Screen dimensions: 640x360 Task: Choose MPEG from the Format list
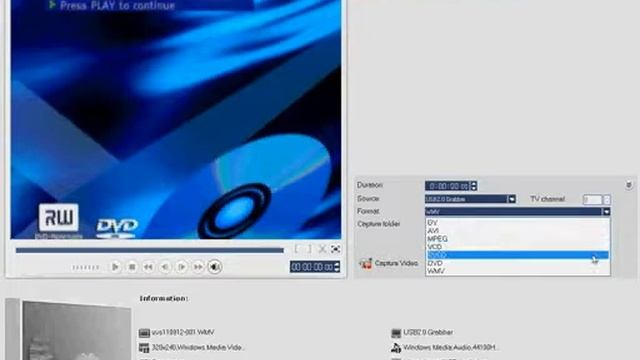pyautogui.click(x=518, y=239)
